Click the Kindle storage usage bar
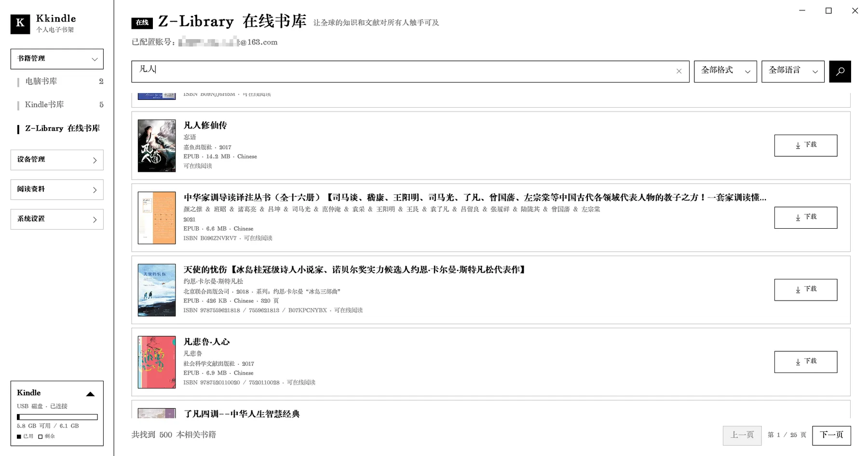This screenshot has width=868, height=456. tap(57, 417)
